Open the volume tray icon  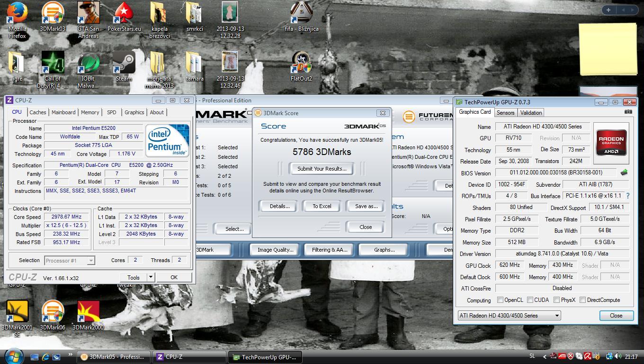tap(619, 356)
